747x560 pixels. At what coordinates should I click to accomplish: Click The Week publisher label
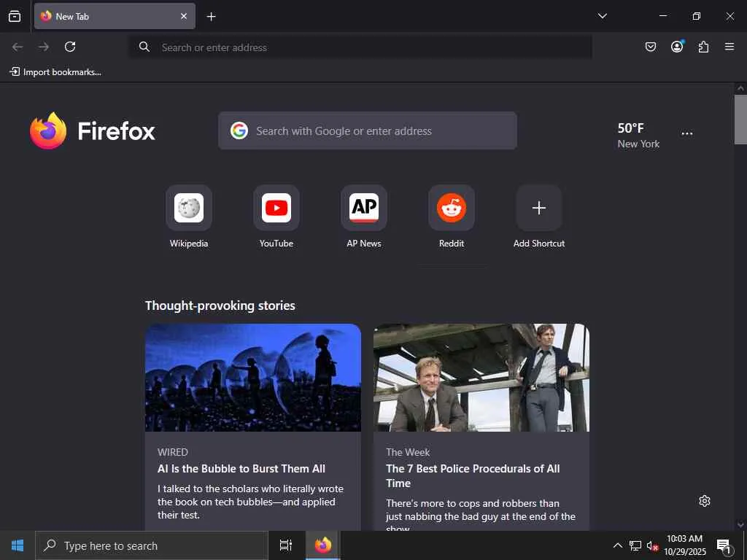[408, 452]
